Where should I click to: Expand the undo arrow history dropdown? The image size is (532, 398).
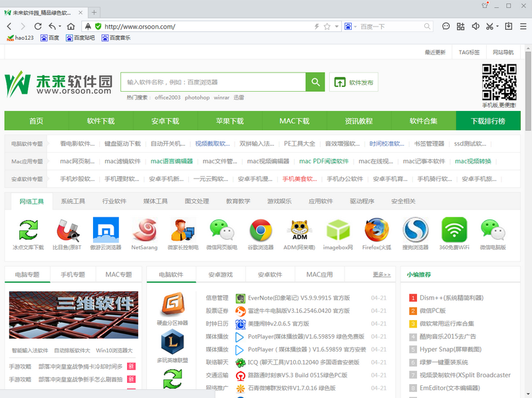click(60, 27)
